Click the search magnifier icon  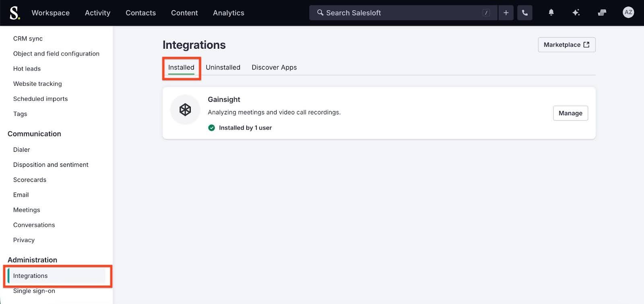[x=320, y=12]
